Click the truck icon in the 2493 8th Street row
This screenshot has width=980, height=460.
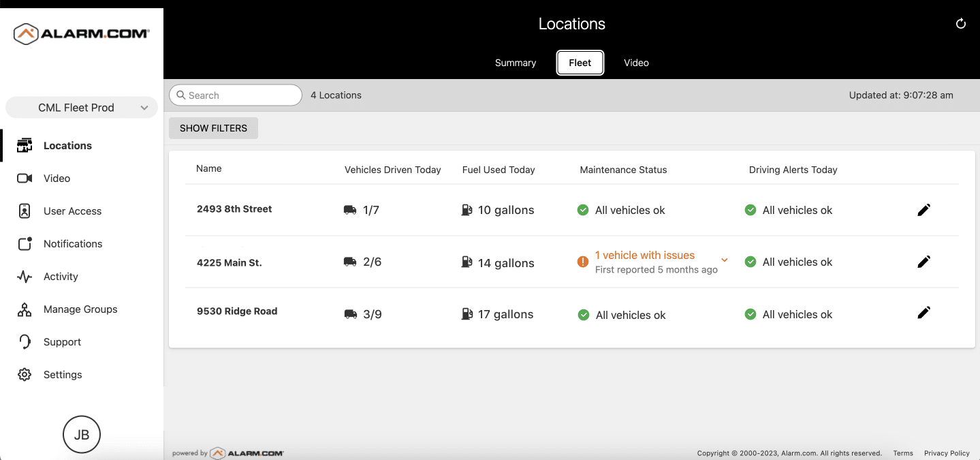[350, 211]
